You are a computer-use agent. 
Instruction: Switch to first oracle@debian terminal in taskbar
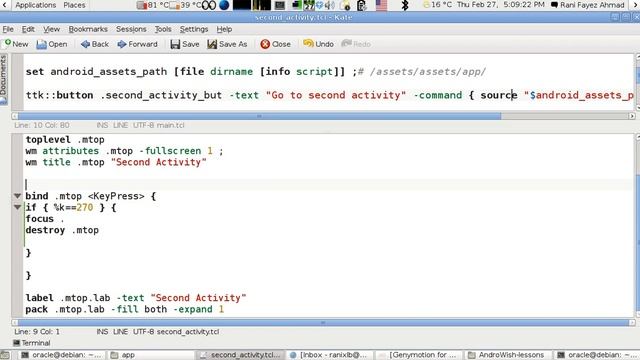(x=61, y=355)
